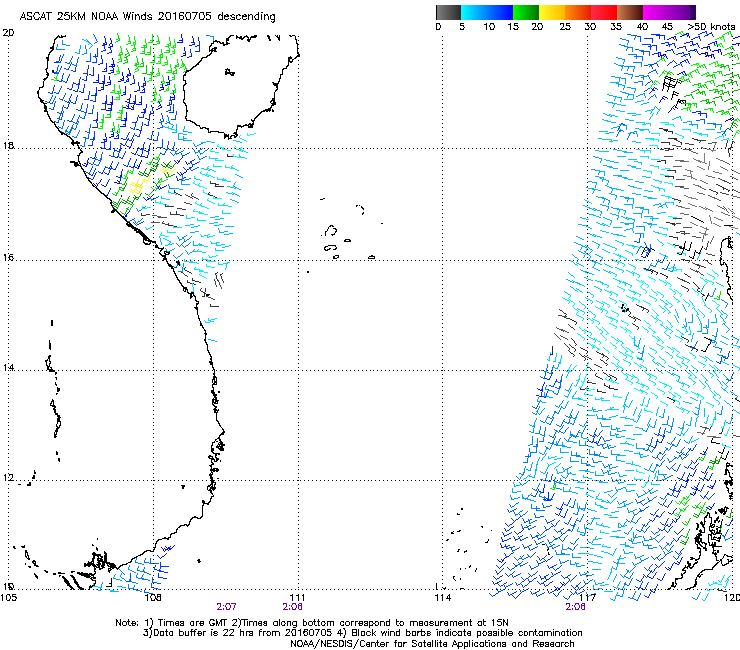Pick the magenta 40–45 knots legend segment
The image size is (740, 650).
(x=656, y=12)
